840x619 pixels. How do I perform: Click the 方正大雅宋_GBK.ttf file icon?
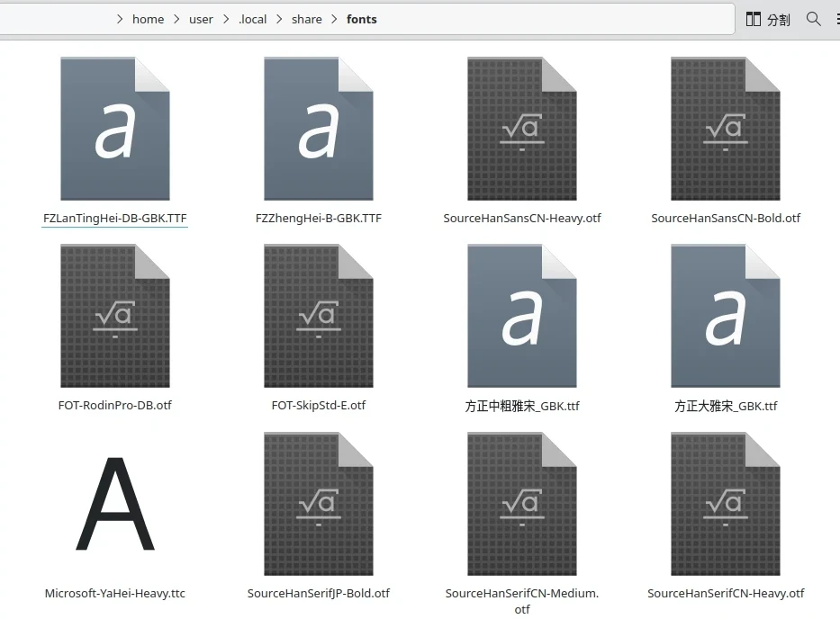[725, 316]
